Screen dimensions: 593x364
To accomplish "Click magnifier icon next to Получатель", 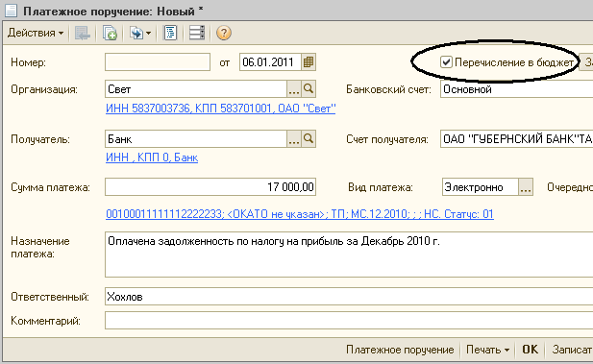I will (309, 139).
